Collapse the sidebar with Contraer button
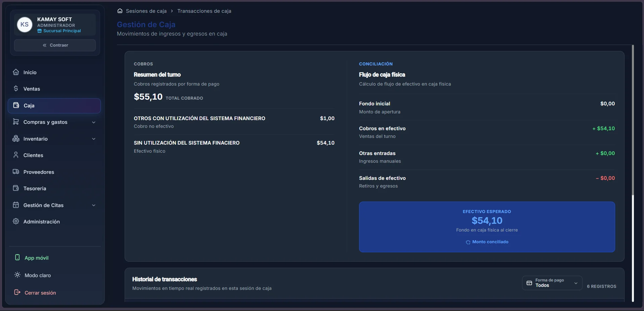The image size is (644, 311). tap(55, 45)
